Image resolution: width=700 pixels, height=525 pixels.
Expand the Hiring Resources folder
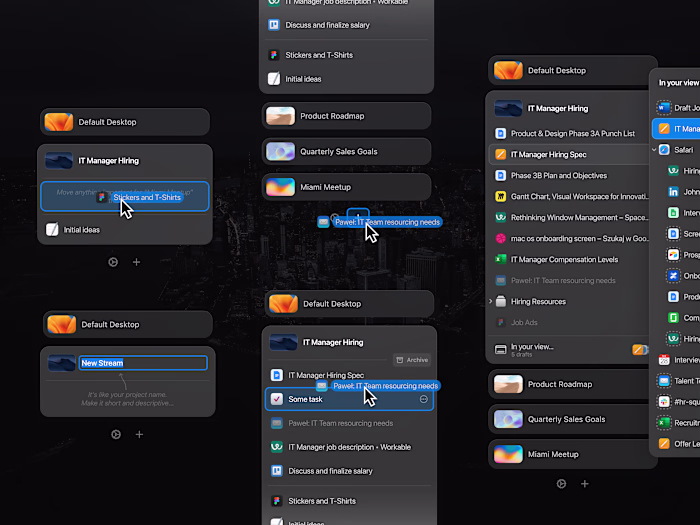tap(491, 301)
